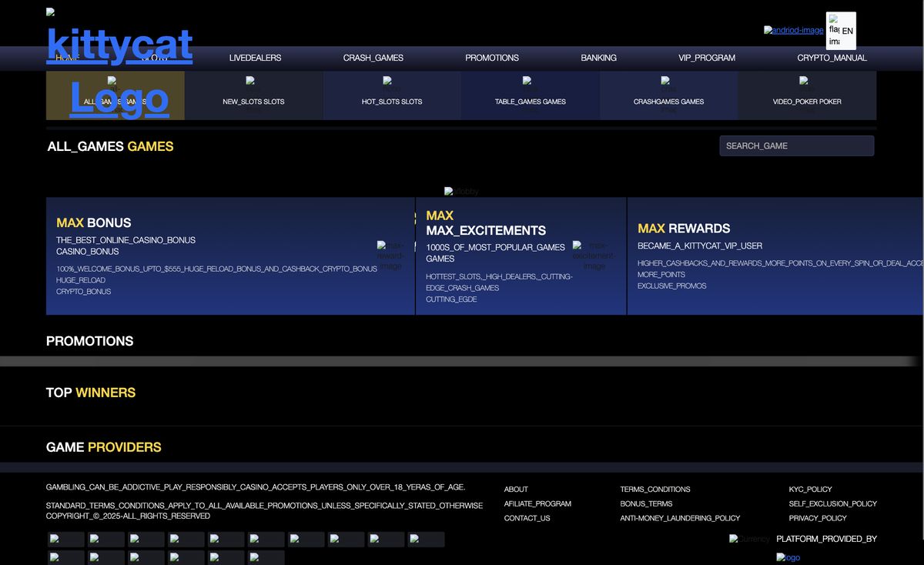Switch to the NEW_SLOTS SLOTS category tab
The height and width of the screenshot is (565, 924).
click(253, 95)
